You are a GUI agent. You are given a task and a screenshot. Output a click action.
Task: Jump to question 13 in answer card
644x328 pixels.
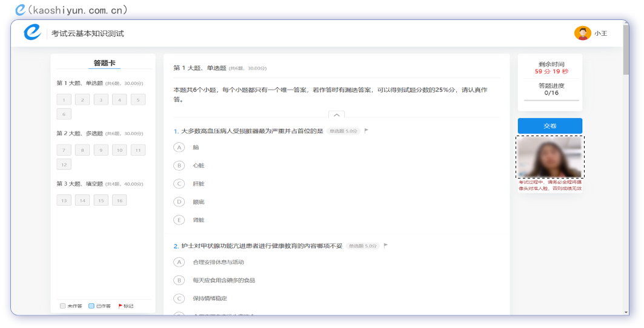64,200
